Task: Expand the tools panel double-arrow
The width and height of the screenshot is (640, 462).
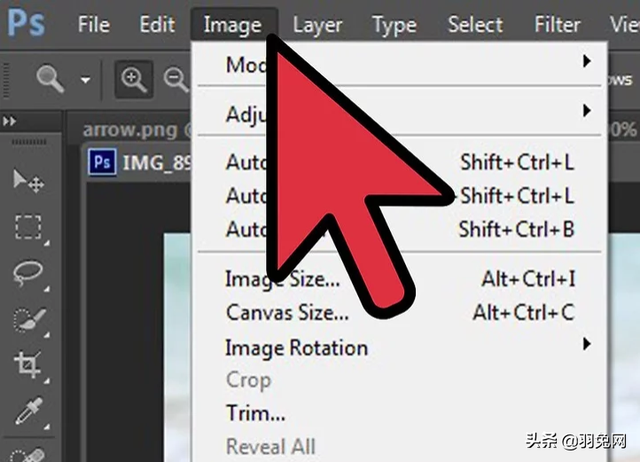Action: [11, 121]
